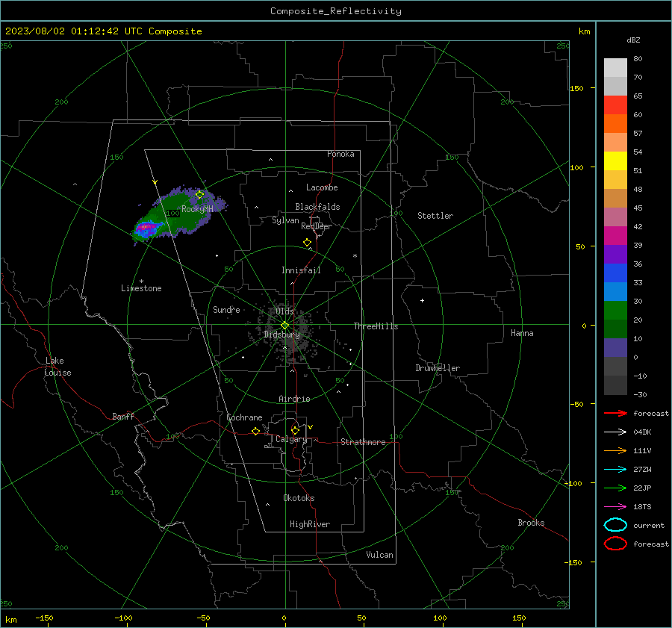This screenshot has width=672, height=628.
Task: Click the yellow diamond marker below Cochrane
Action: tap(256, 431)
